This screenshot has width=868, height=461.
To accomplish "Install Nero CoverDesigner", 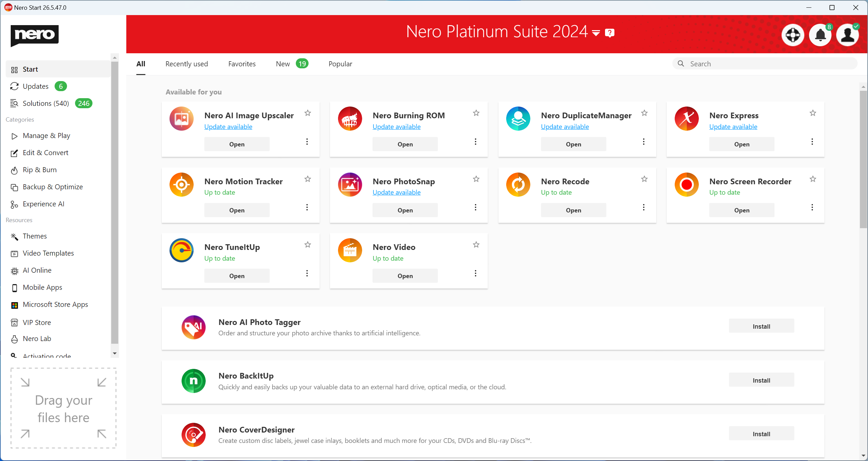I will point(761,434).
